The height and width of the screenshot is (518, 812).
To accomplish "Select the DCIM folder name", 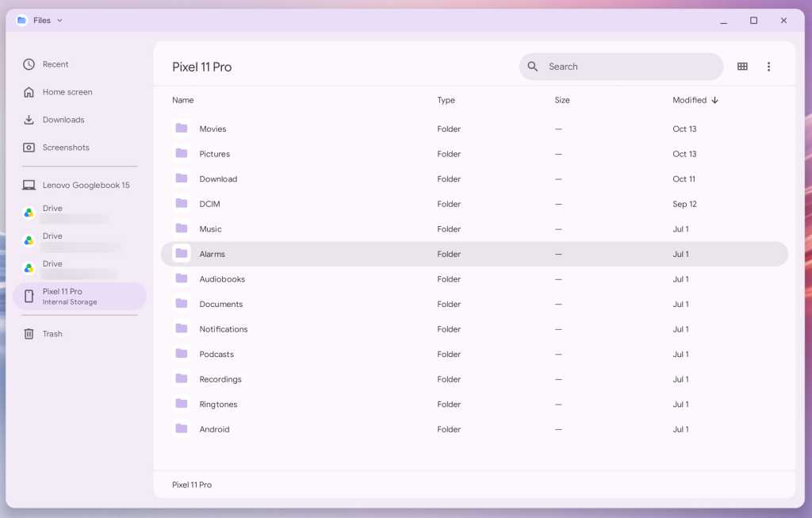I will 209,204.
